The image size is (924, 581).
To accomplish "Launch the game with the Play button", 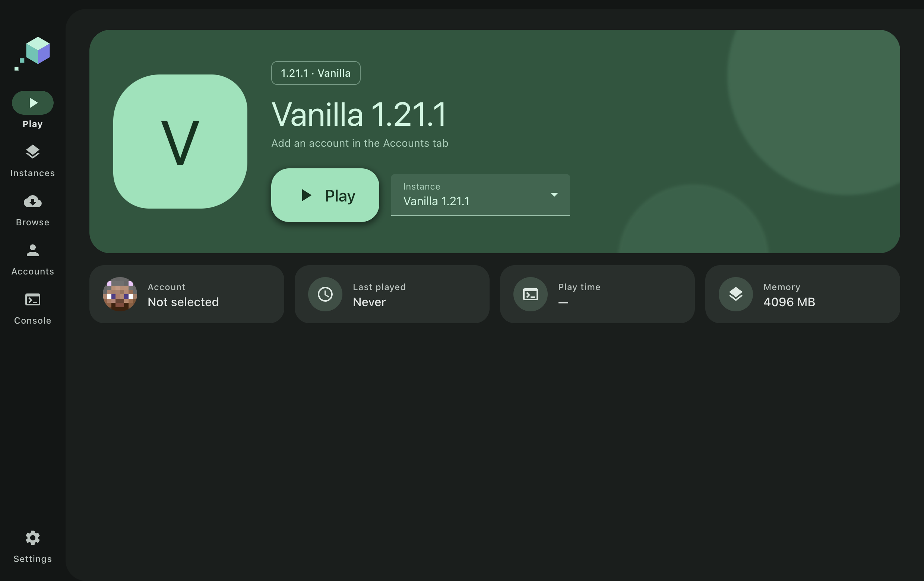I will (x=325, y=195).
